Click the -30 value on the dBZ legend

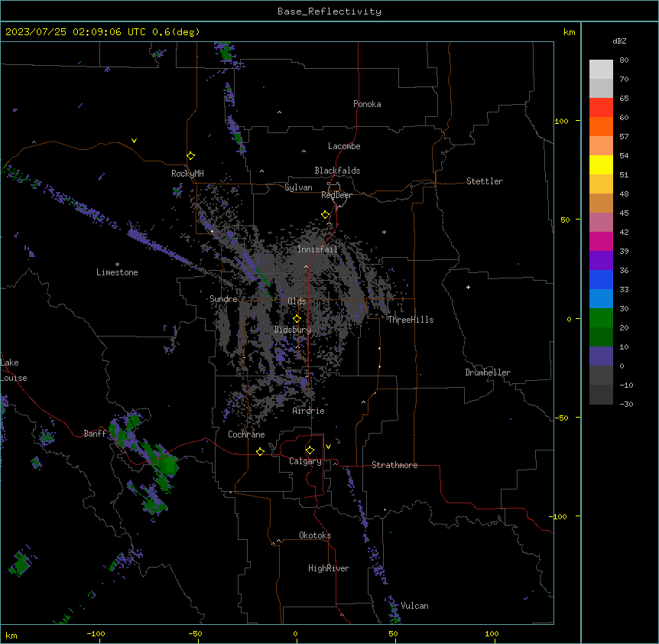click(x=626, y=405)
